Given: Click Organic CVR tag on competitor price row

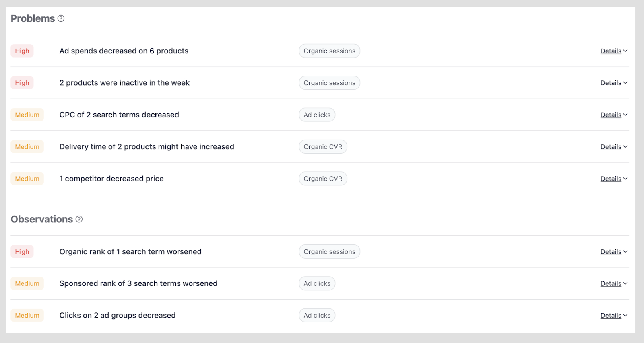Looking at the screenshot, I should point(323,179).
